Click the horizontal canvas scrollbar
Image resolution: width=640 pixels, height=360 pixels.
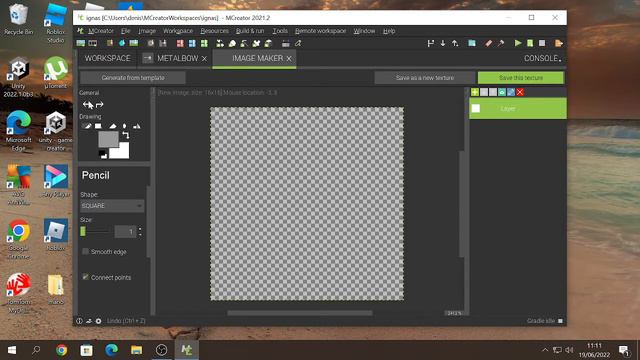coord(300,313)
